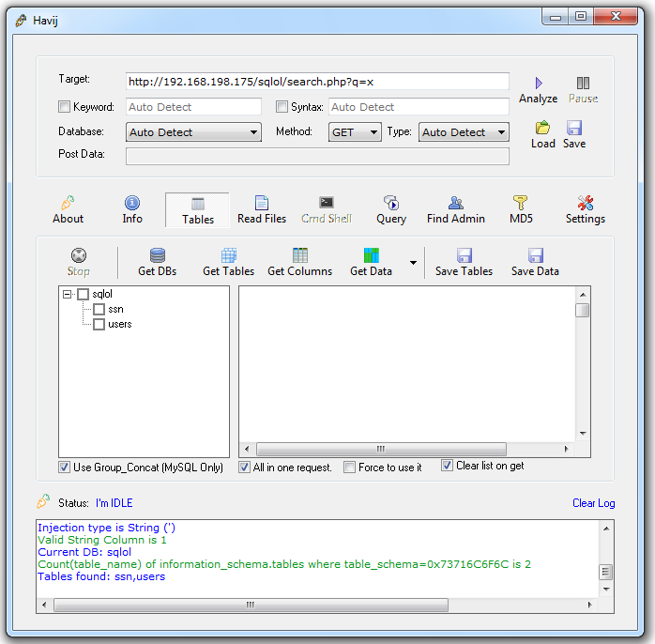Viewport: 655px width, 644px height.
Task: Minimize the Havij window
Action: (556, 17)
